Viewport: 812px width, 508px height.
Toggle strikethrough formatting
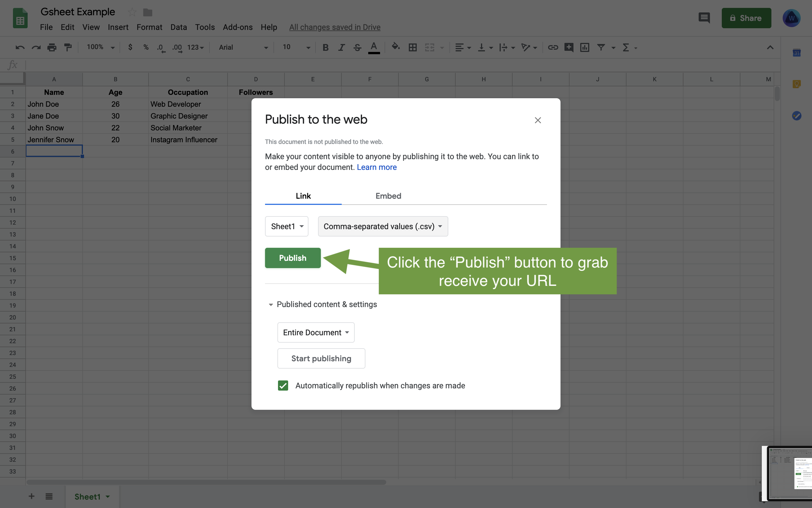tap(357, 47)
